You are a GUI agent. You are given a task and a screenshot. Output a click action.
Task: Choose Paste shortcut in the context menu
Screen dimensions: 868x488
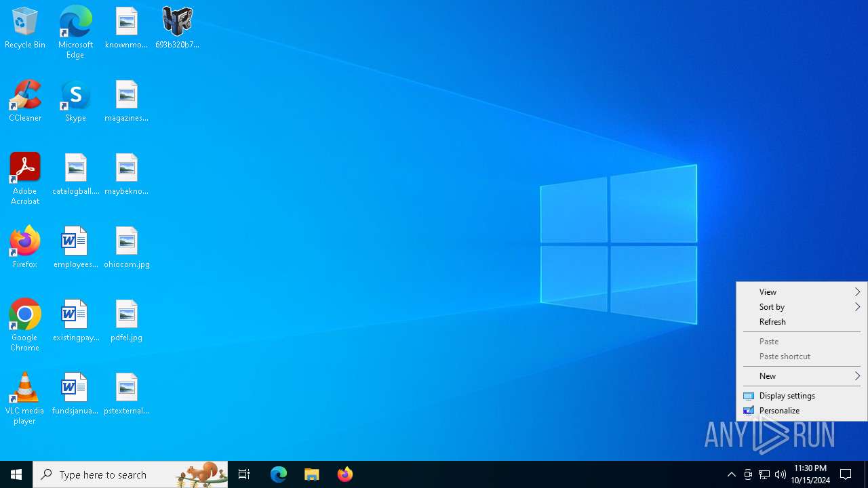point(802,357)
